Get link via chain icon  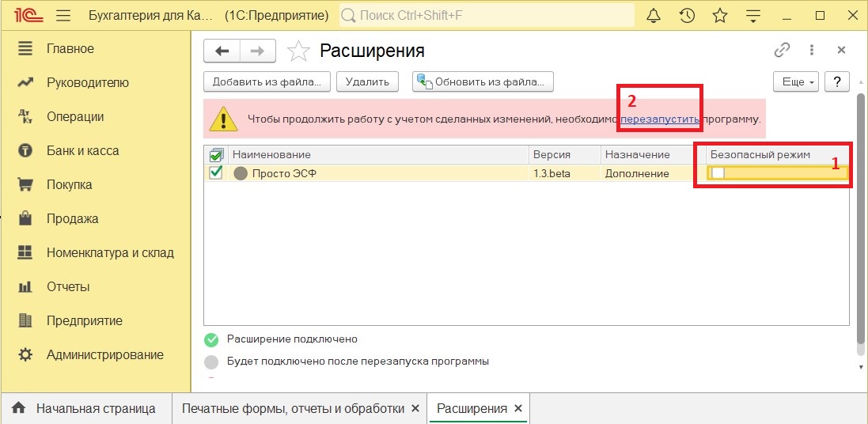[x=782, y=51]
